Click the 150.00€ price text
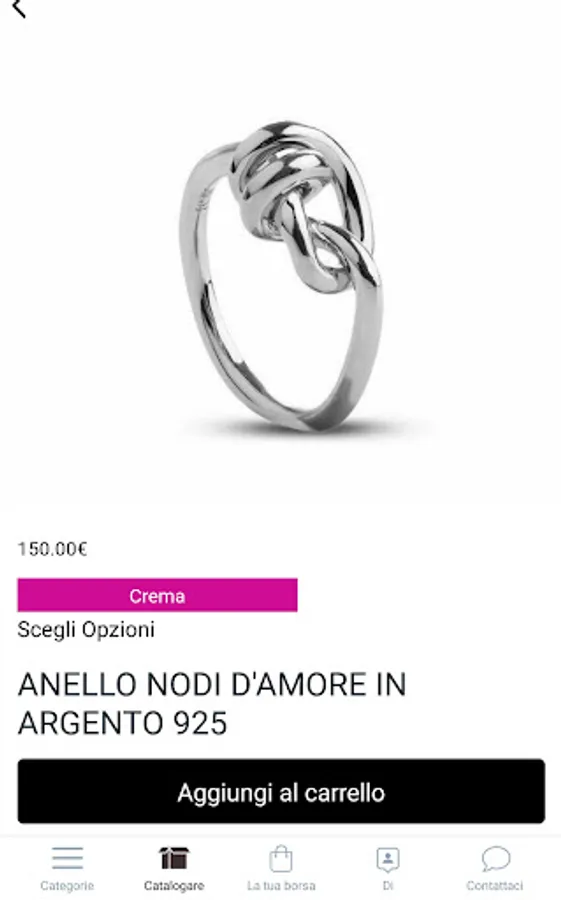Viewport: 561px width, 900px height. click(52, 549)
